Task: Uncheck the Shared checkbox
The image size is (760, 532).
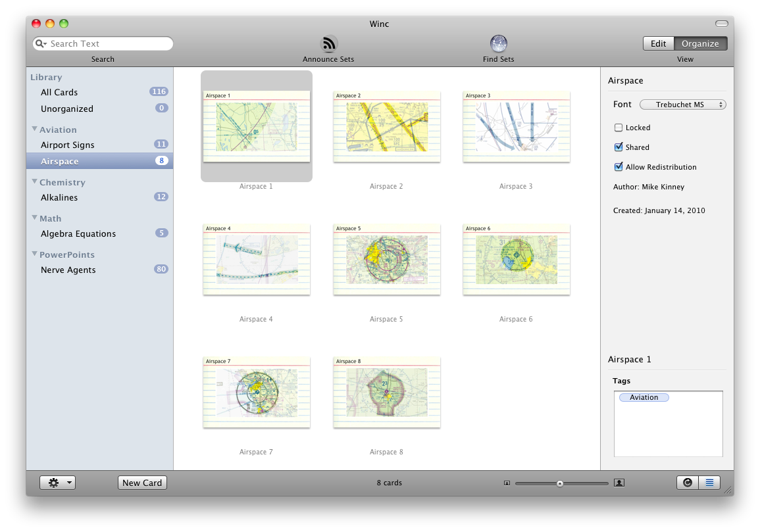Action: (x=619, y=147)
